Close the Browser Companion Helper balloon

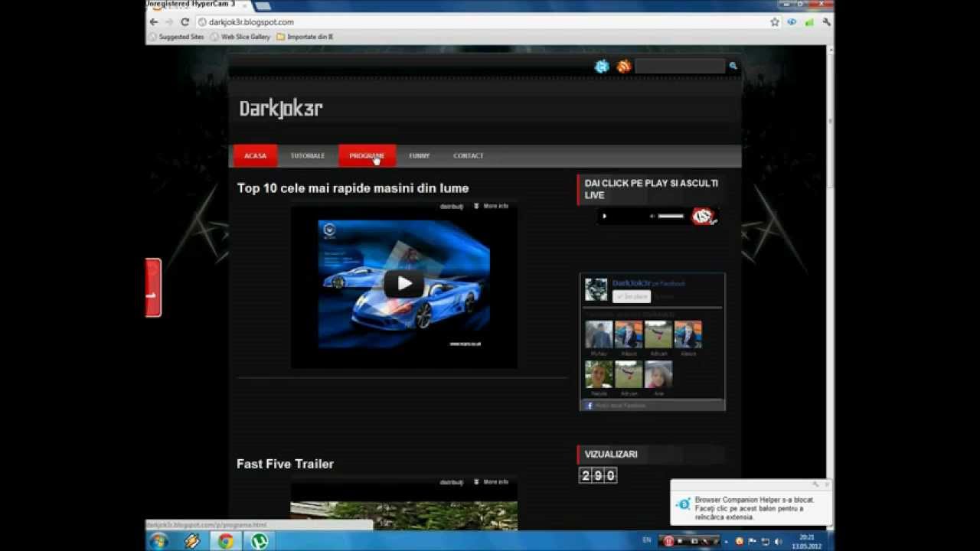click(x=827, y=484)
